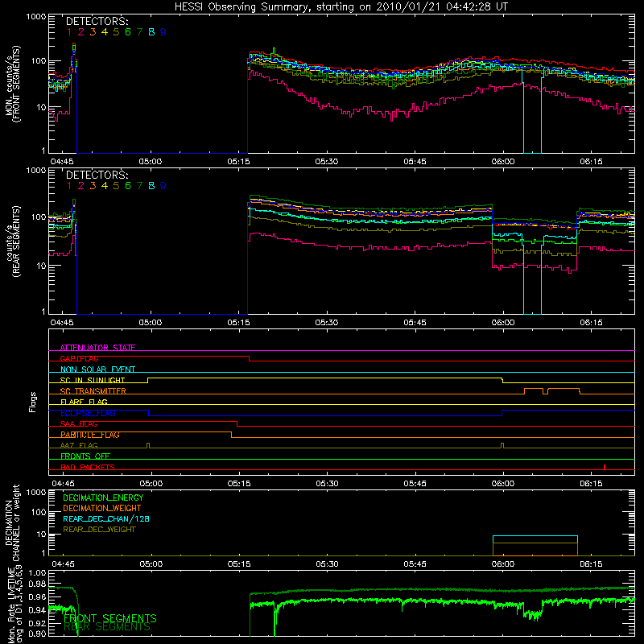Click the DECIMATION_WEIGHT legend entry
The width and height of the screenshot is (644, 644).
coord(102,508)
